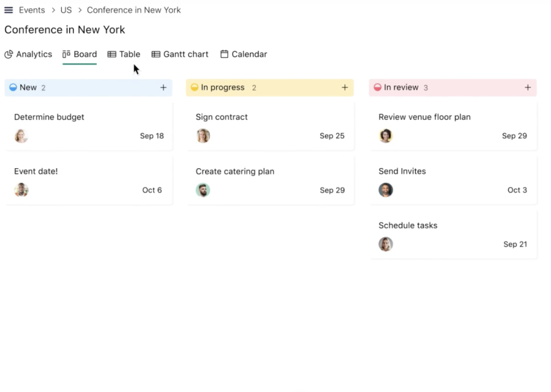Open assignee avatar on Send Invites card
The width and height of the screenshot is (551, 392).
[386, 190]
